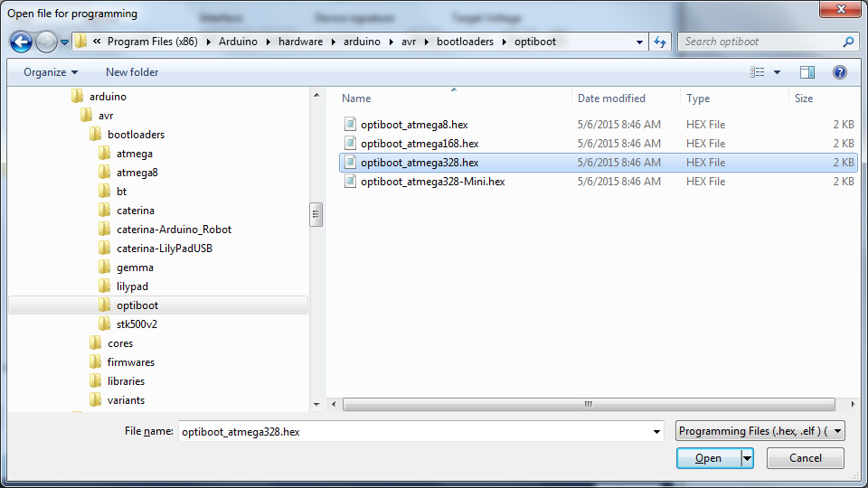Open the File name history dropdown
Screen dimensions: 868x488
click(x=656, y=432)
